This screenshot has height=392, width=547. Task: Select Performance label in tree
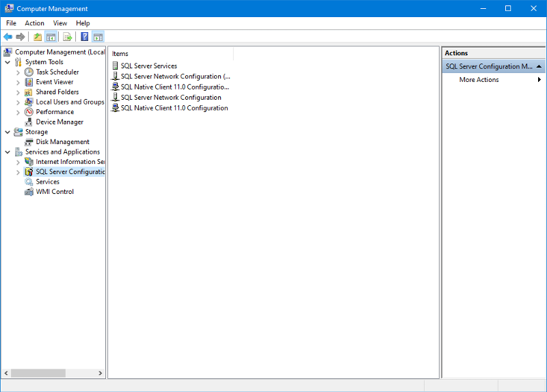tap(55, 112)
